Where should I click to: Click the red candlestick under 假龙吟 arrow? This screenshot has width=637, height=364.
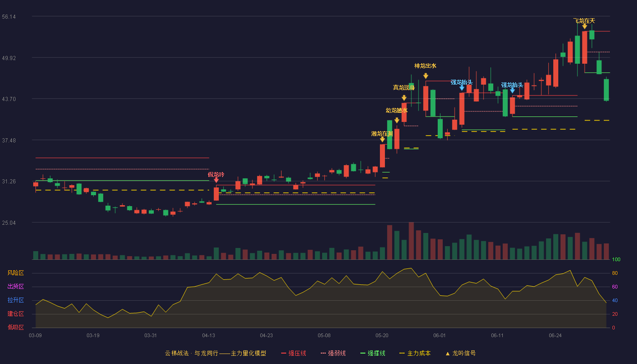216,194
